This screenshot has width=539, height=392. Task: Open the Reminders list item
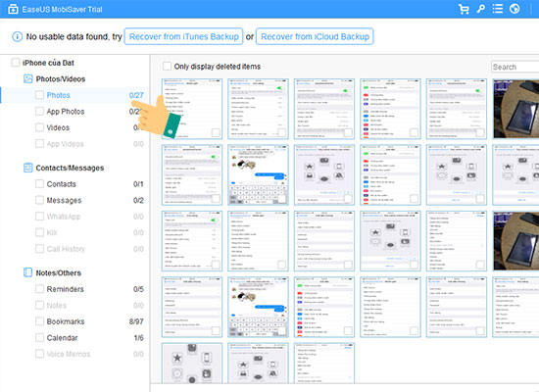coord(65,289)
